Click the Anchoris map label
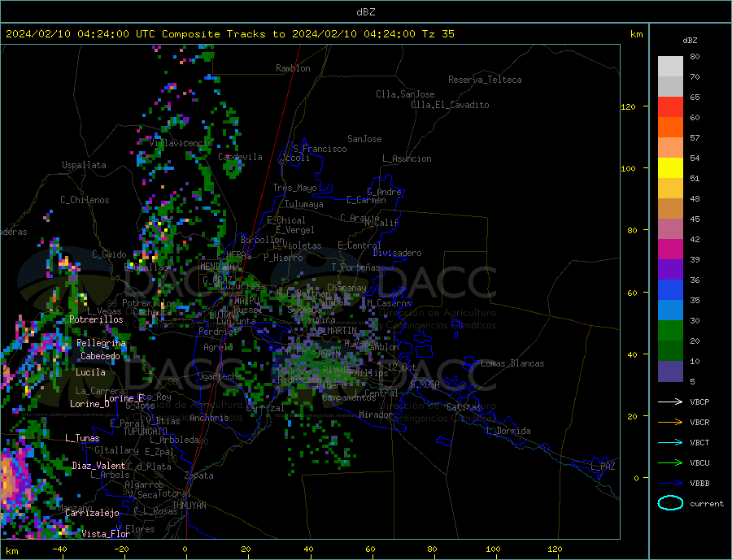The width and height of the screenshot is (732, 560). pyautogui.click(x=209, y=418)
